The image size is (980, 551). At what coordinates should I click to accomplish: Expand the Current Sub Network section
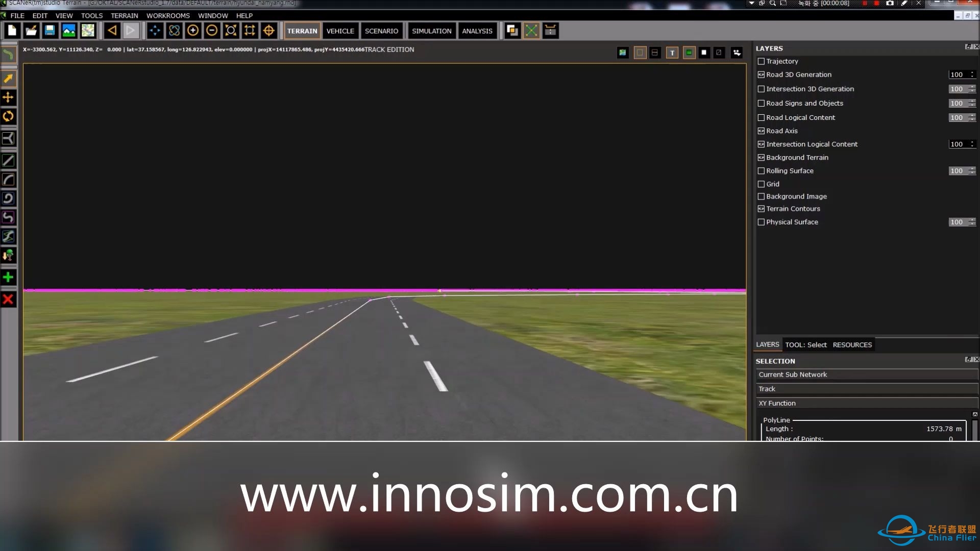pyautogui.click(x=867, y=374)
